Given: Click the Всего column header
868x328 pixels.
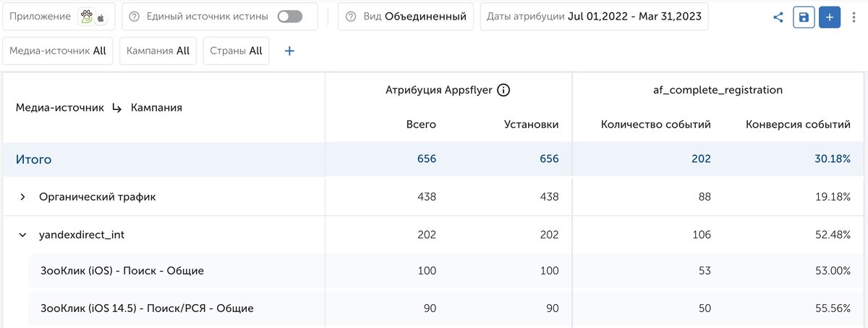Looking at the screenshot, I should pos(421,125).
